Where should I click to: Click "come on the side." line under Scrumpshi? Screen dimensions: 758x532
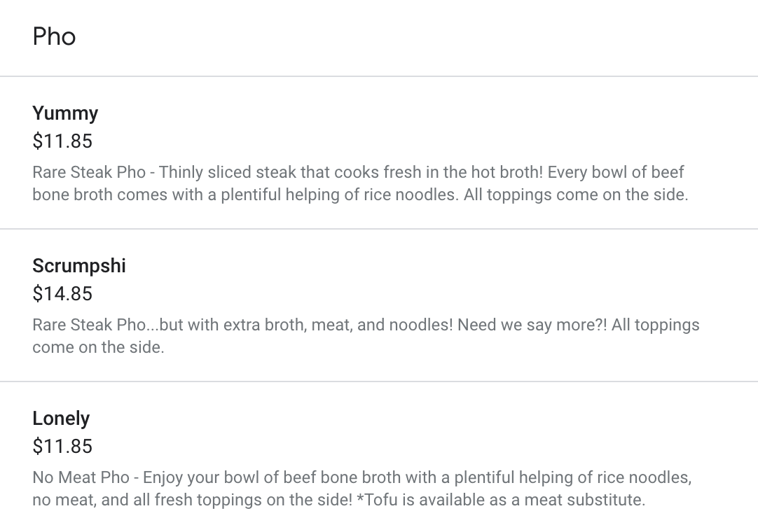[98, 347]
